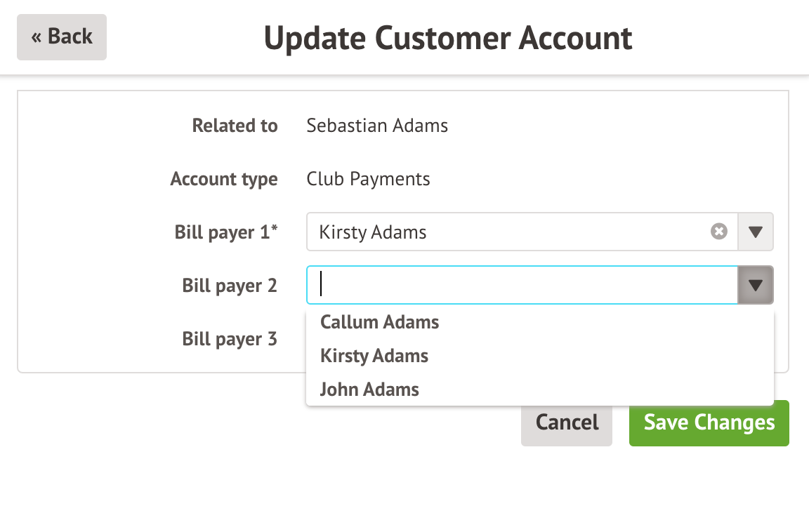Collapse the open Bill payer 2 suggestion list
The width and height of the screenshot is (809, 532).
[756, 285]
